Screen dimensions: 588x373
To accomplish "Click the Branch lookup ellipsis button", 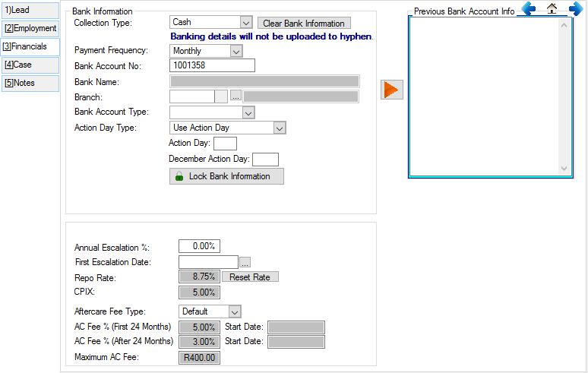I will 236,96.
